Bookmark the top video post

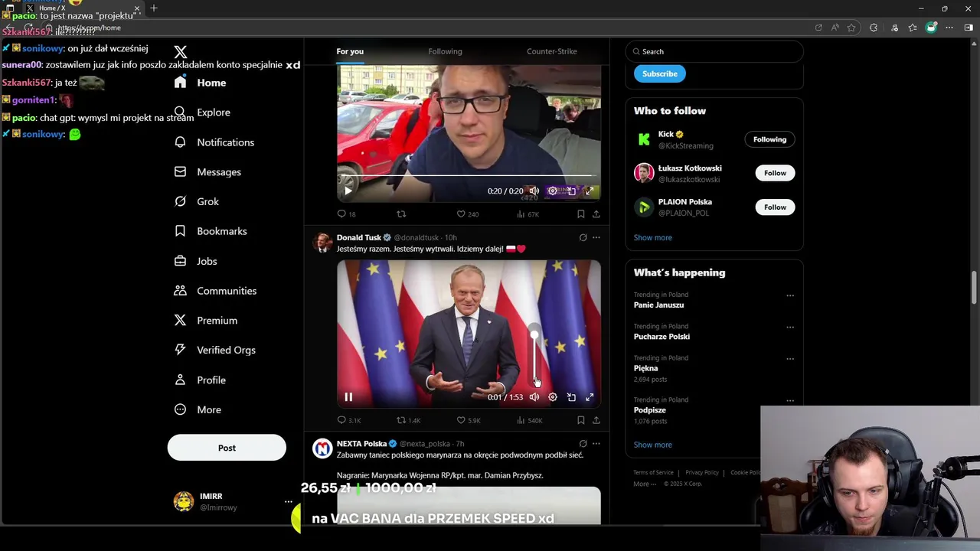click(580, 214)
